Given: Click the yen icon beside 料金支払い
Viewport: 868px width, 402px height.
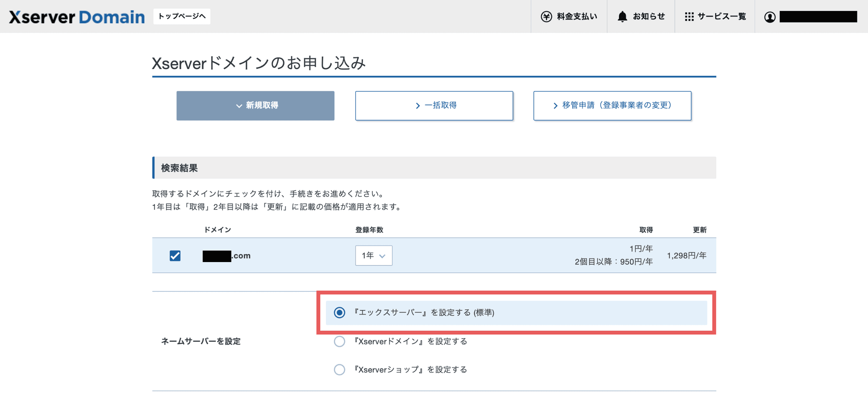Looking at the screenshot, I should coord(546,17).
